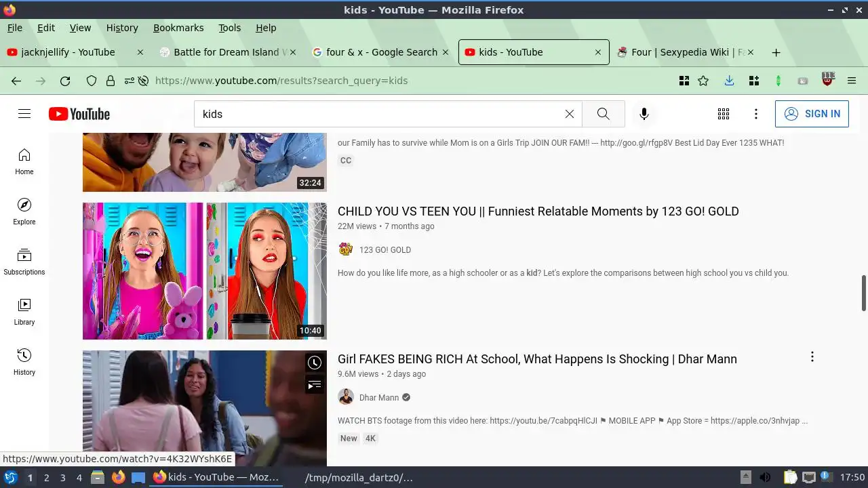
Task: Click the page vertical scrollbar thumb
Action: [x=864, y=292]
